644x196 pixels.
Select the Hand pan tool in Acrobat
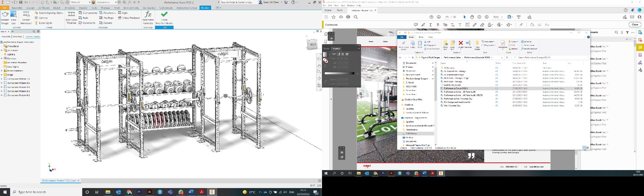[x=472, y=17]
